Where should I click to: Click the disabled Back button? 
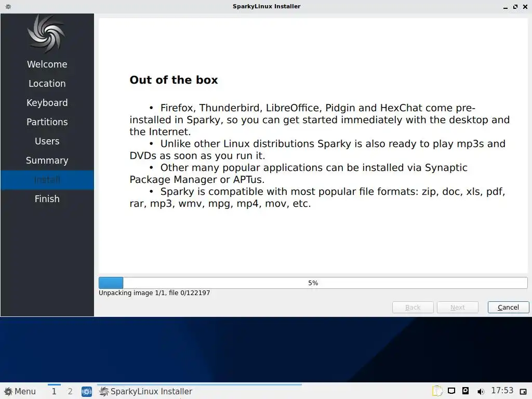[x=413, y=307]
